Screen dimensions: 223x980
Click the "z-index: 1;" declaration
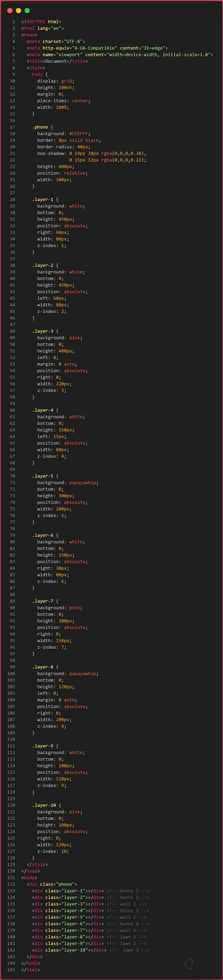coord(52,246)
